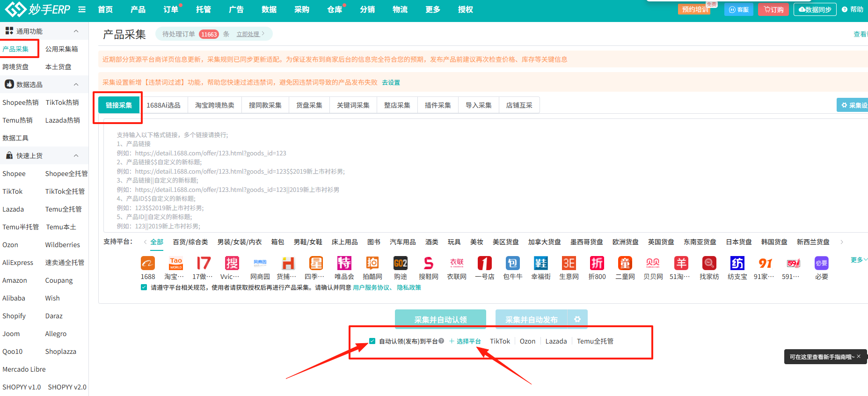Click the 找家纺 platform icon
This screenshot has width=868, height=396.
[709, 263]
